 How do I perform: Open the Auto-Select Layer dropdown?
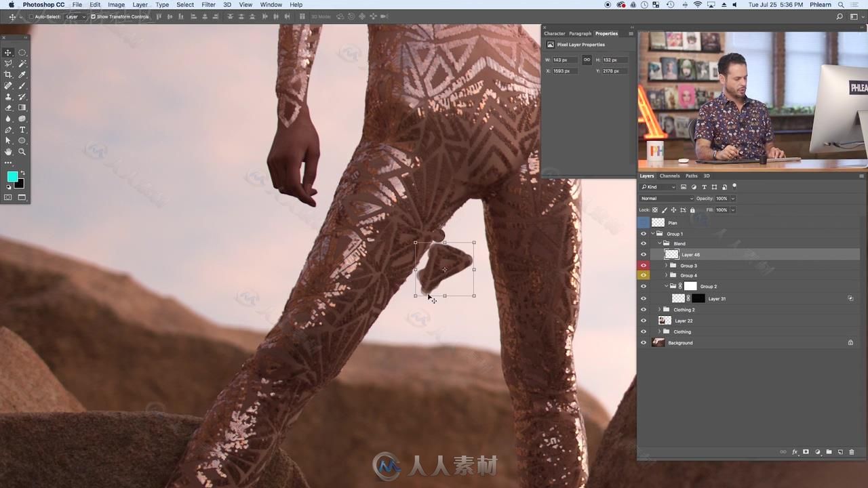point(75,17)
